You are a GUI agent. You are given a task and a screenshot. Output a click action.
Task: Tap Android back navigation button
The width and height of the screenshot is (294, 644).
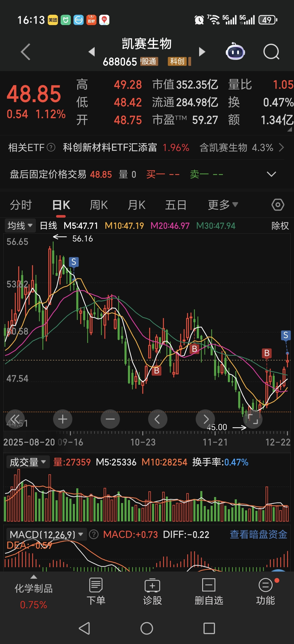(85, 628)
